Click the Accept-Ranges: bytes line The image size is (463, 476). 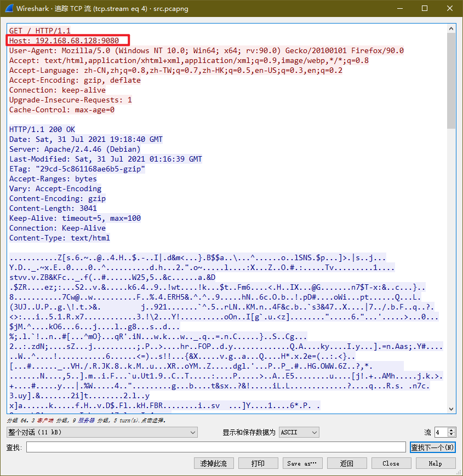(x=53, y=179)
